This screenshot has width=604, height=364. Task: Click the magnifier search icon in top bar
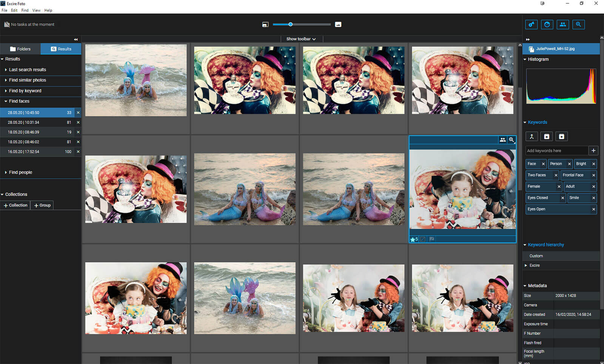coord(578,25)
